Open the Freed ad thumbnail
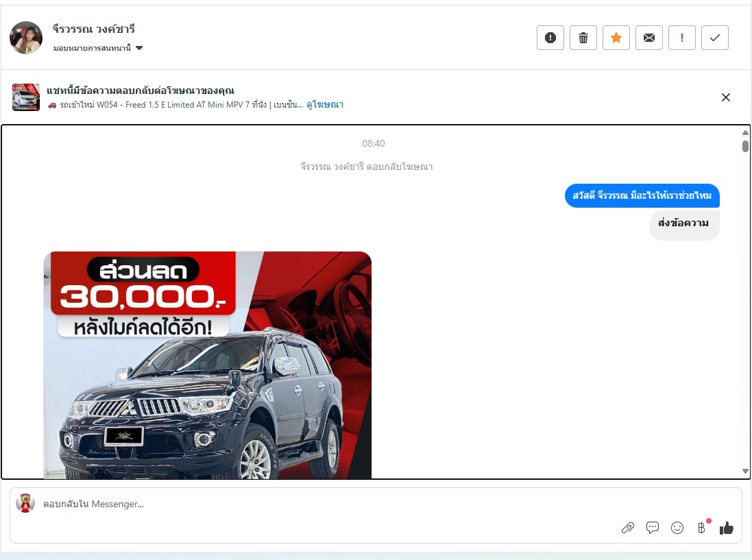The image size is (752, 560). coord(26,97)
